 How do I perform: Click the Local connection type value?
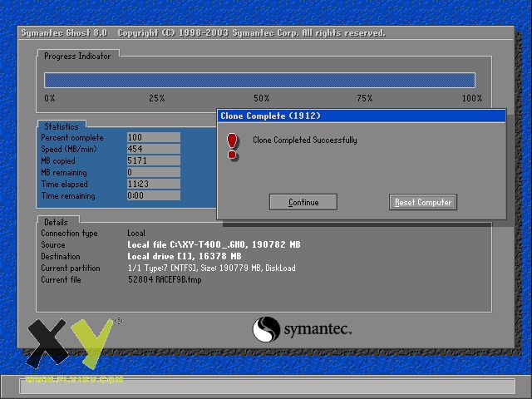pyautogui.click(x=136, y=233)
